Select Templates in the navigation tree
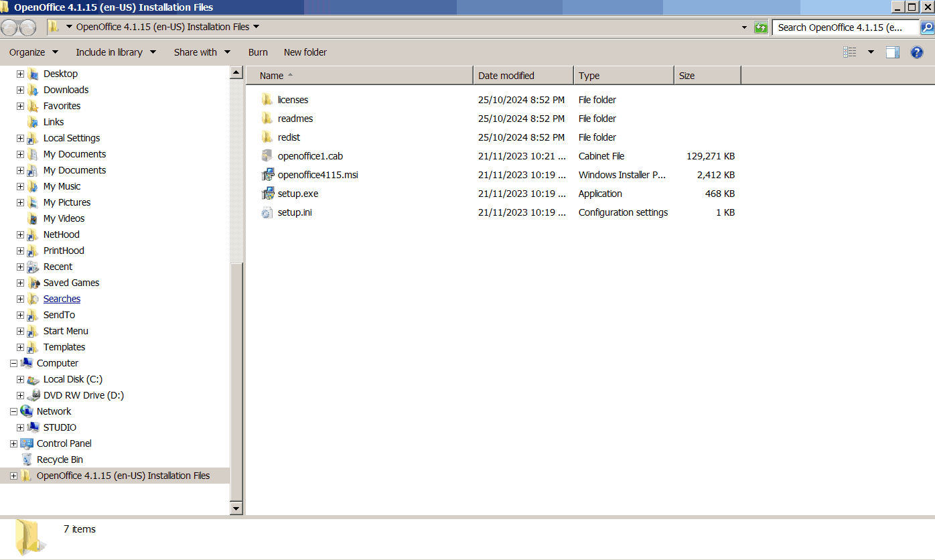The image size is (935, 560). [x=64, y=347]
